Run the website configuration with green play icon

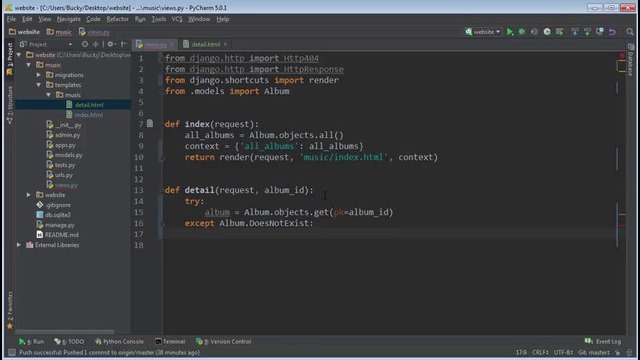pyautogui.click(x=510, y=32)
